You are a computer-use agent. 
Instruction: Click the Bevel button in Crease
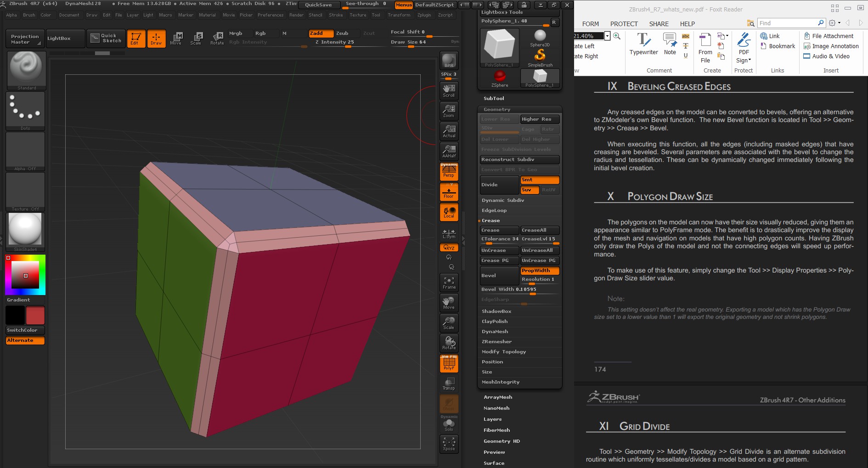pyautogui.click(x=499, y=276)
